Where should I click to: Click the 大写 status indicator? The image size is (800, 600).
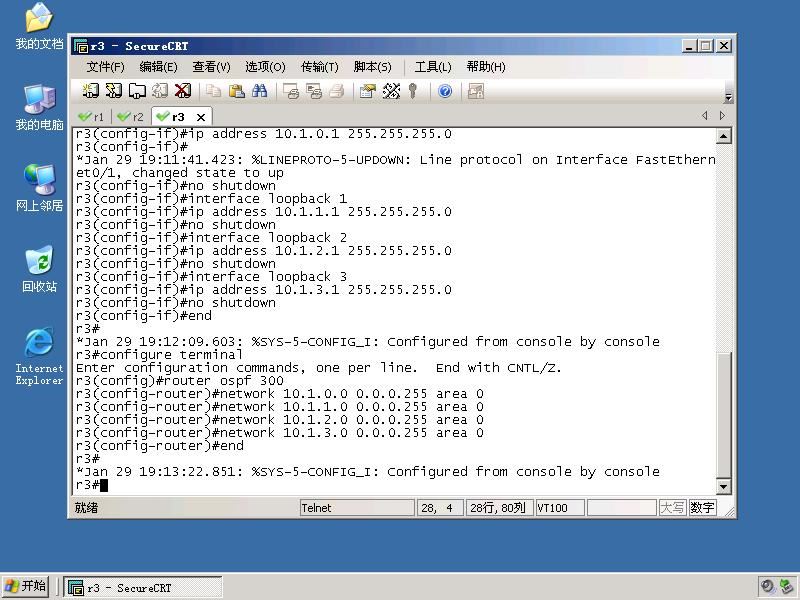[x=672, y=508]
